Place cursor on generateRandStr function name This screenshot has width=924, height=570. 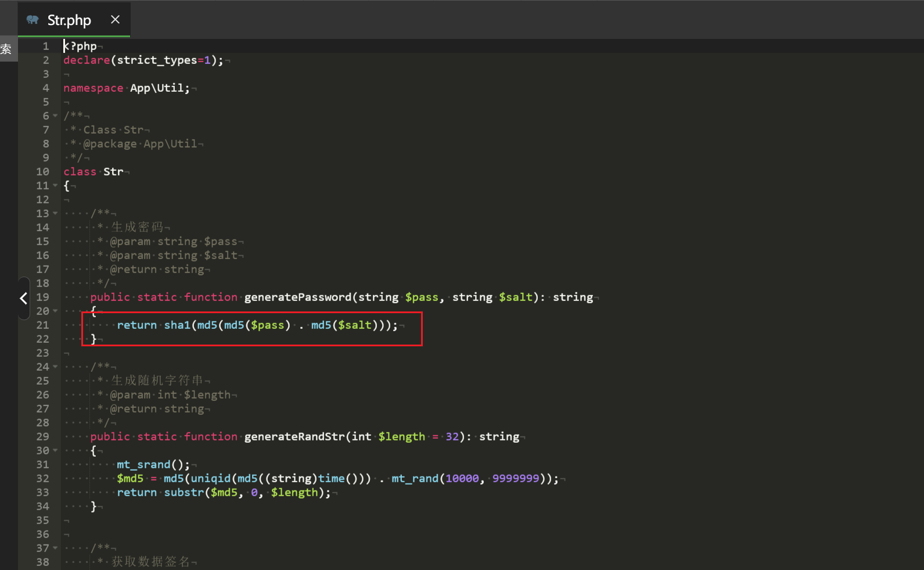[x=294, y=437]
